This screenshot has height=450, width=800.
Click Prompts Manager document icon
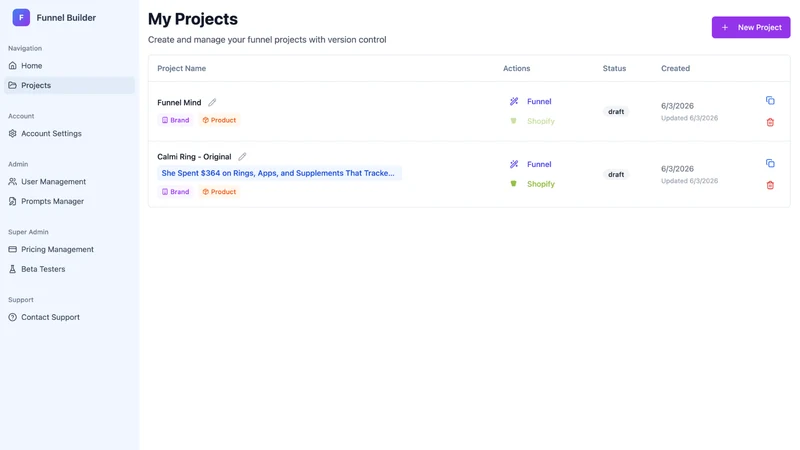(x=13, y=201)
